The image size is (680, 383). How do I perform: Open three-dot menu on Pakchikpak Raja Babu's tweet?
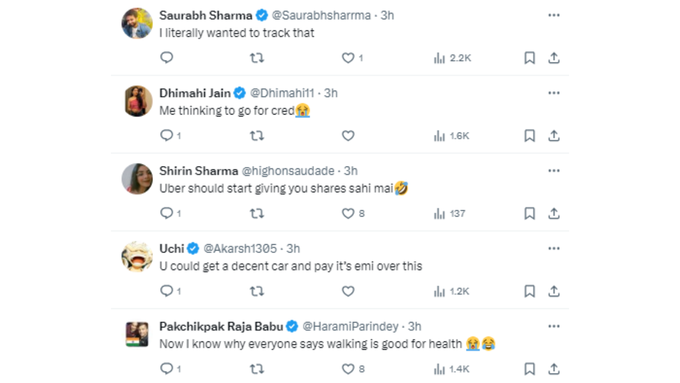point(554,326)
